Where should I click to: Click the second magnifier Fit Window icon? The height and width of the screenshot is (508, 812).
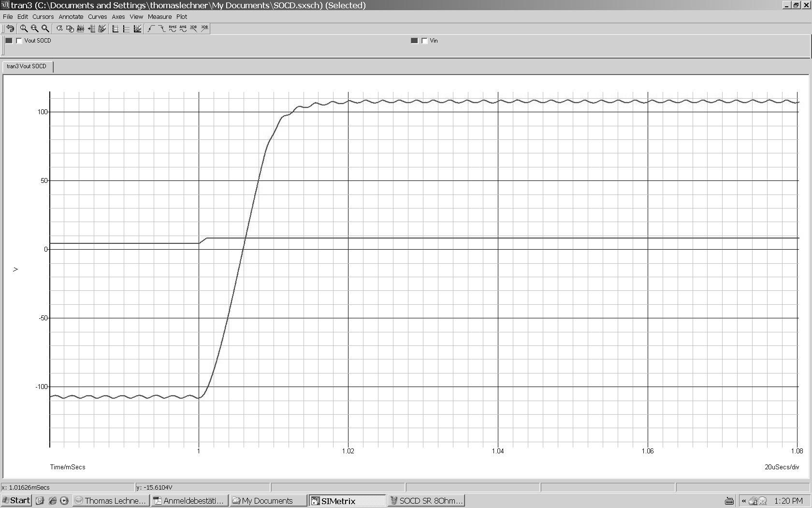34,29
